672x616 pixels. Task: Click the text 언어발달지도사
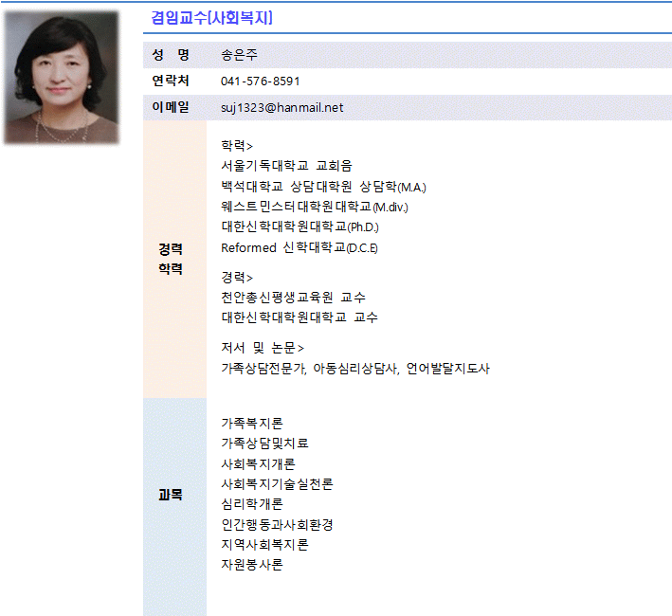(x=448, y=369)
